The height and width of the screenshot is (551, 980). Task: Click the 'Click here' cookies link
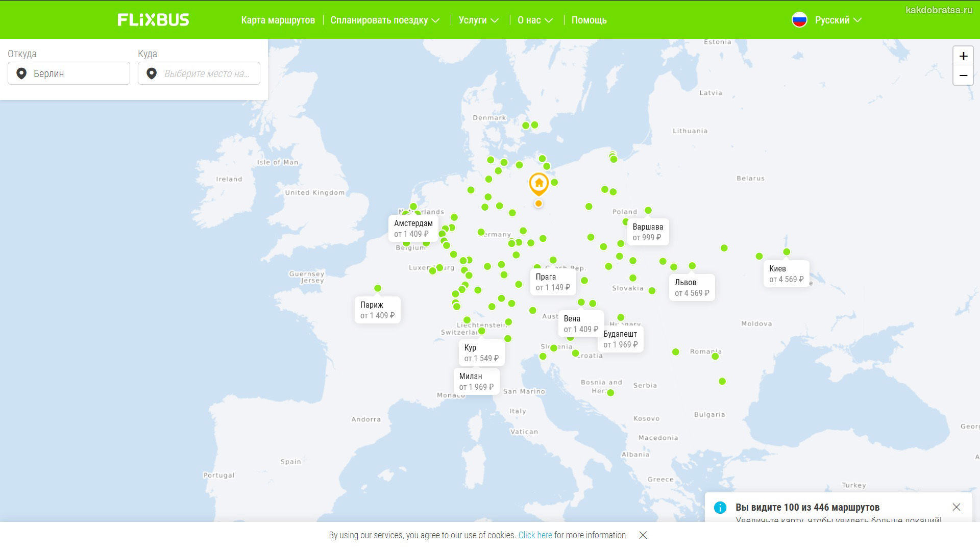pos(535,535)
